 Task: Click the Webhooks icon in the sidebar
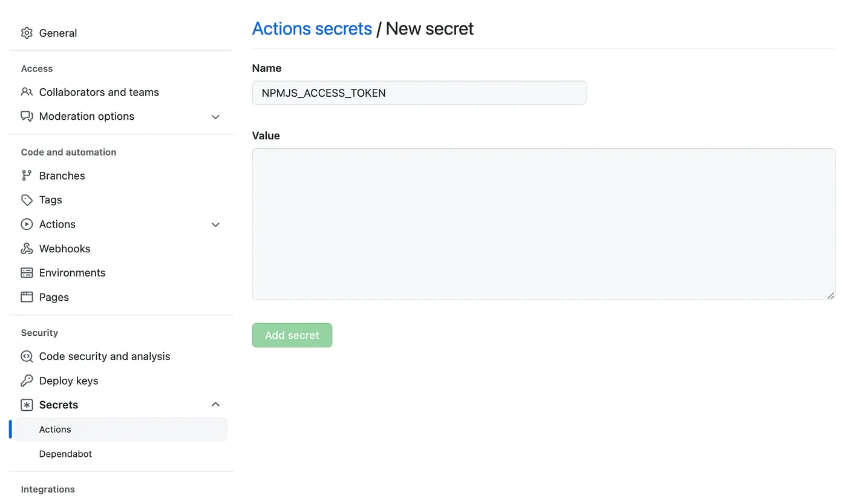click(27, 248)
